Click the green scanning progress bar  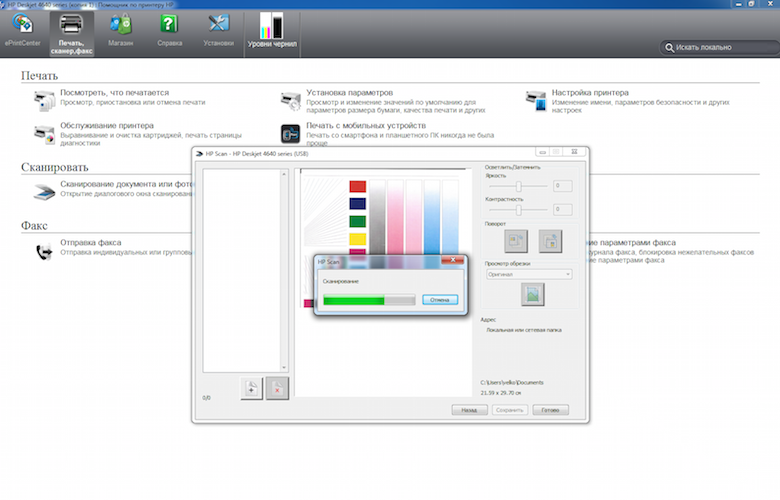click(369, 300)
